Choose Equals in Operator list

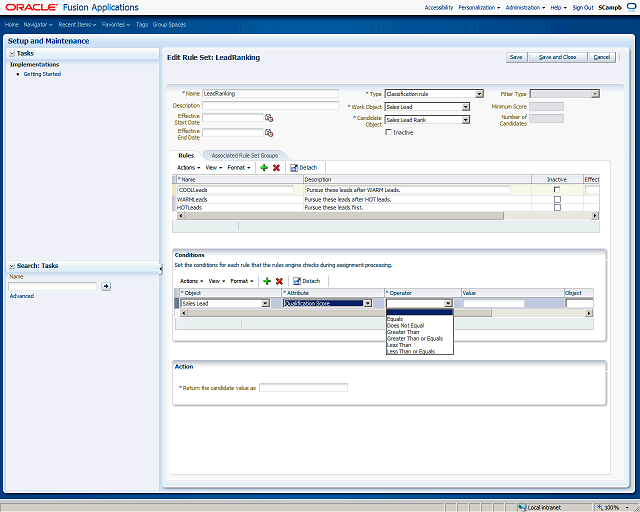pyautogui.click(x=395, y=319)
